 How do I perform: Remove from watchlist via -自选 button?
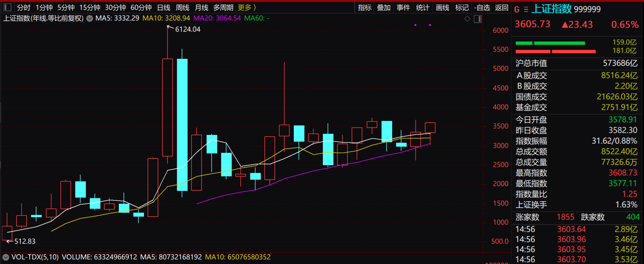click(482, 8)
